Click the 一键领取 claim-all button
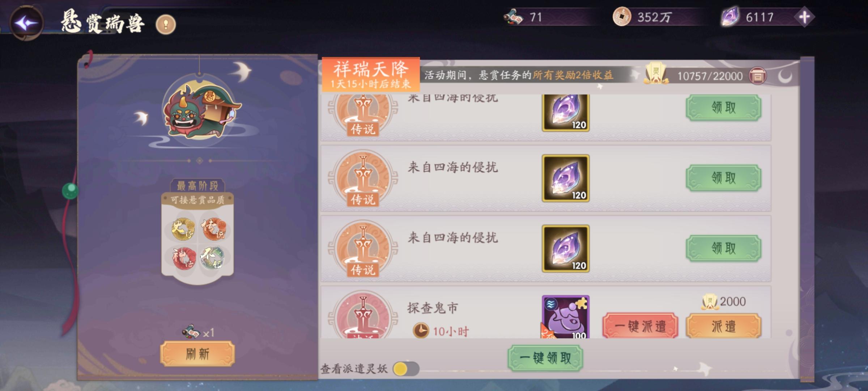 [x=545, y=358]
